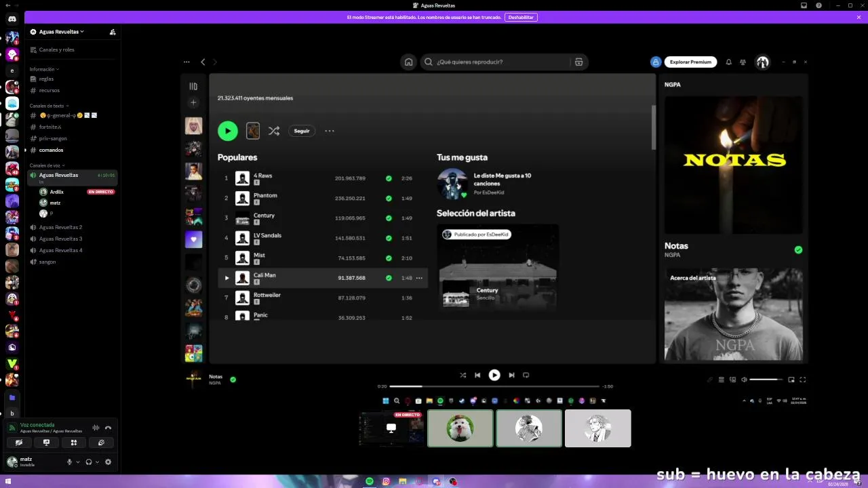This screenshot has height=488, width=868.
Task: Join the Aguas Revueltas 2 voice channel
Action: pyautogui.click(x=73, y=227)
